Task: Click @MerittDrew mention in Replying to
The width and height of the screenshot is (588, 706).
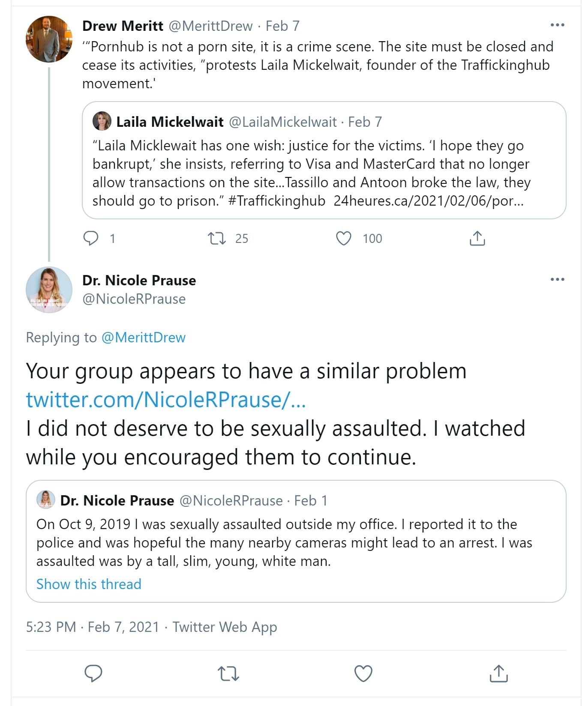Action: 143,338
